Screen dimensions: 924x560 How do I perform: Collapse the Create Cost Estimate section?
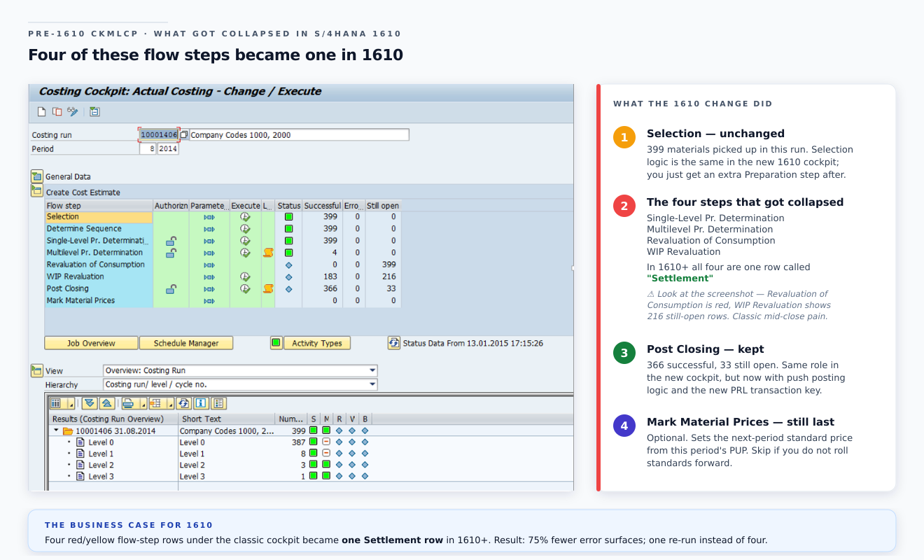[36, 190]
